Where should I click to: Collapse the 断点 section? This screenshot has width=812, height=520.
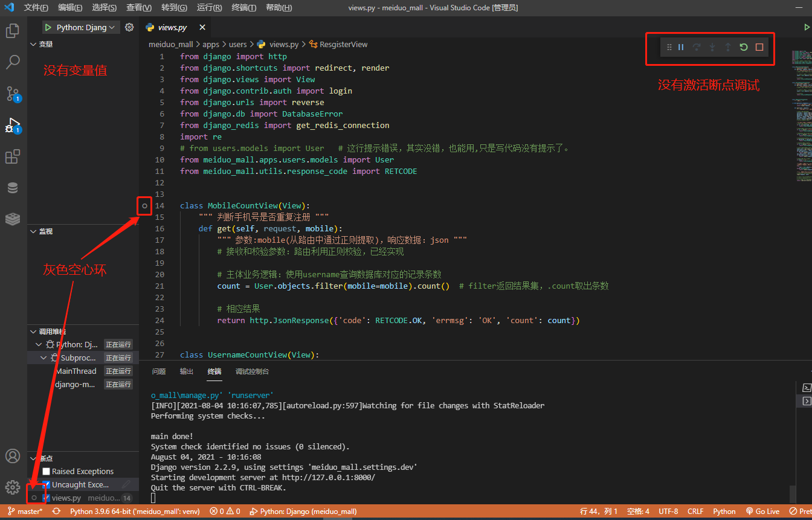(83, 458)
